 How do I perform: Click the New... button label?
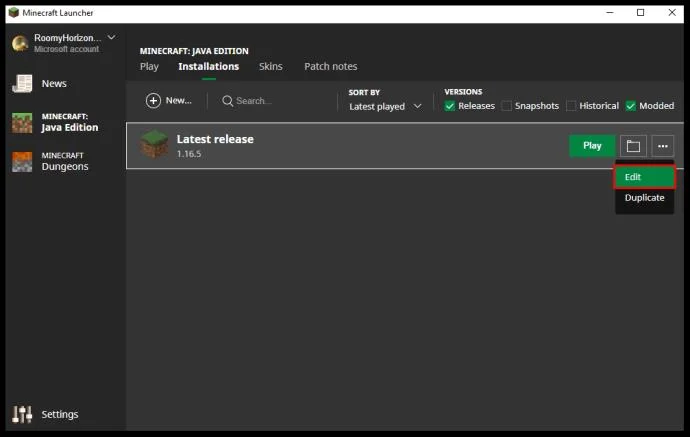point(179,101)
